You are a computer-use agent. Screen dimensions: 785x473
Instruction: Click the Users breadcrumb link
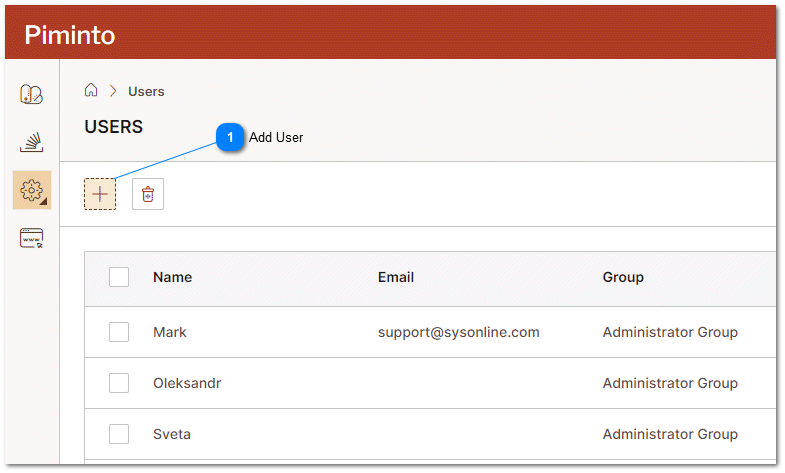point(146,92)
